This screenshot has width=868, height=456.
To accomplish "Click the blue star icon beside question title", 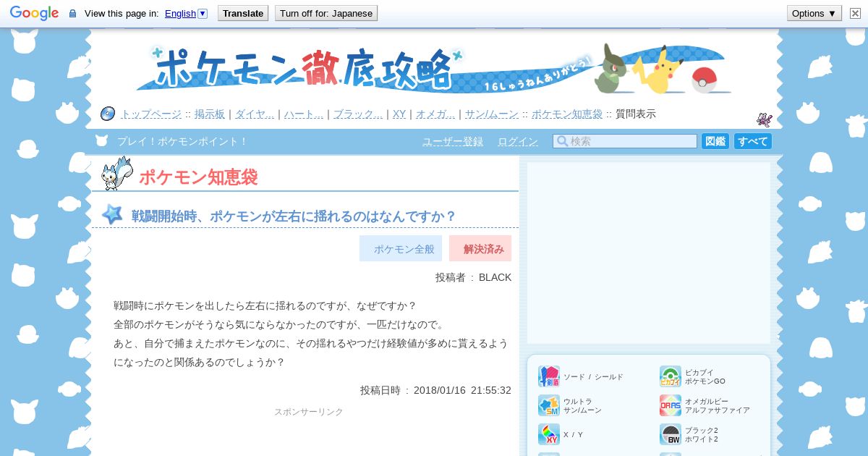I will [112, 214].
